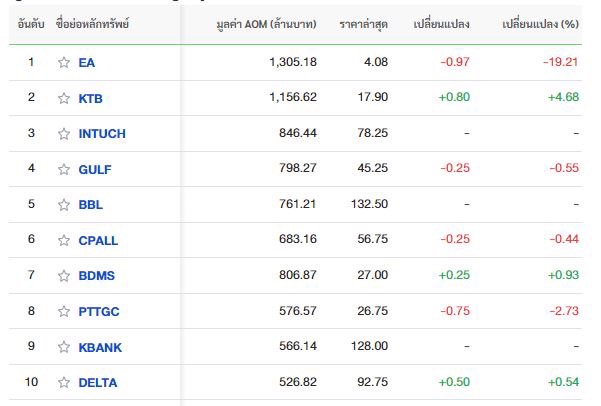Sort by the มูลค่า AOM (ล้านบาท) column header

click(266, 25)
